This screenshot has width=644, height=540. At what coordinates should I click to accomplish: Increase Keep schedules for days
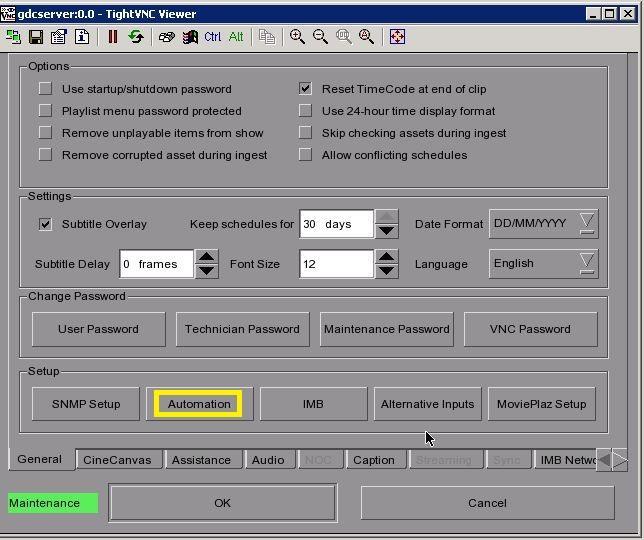coord(386,216)
